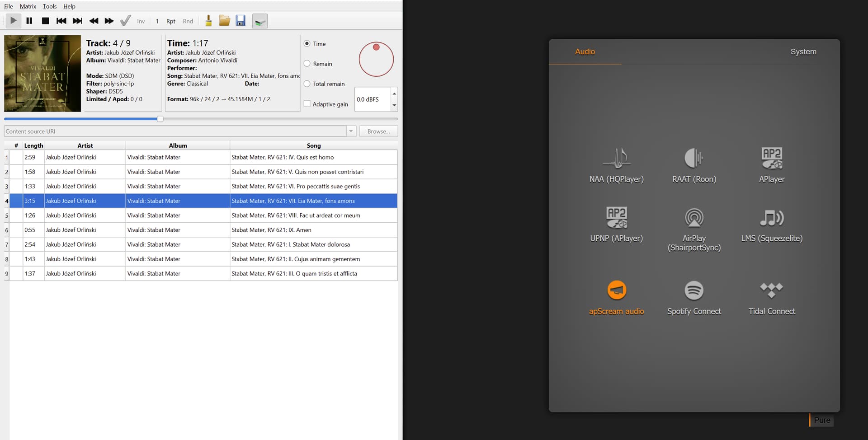Click the track position slider handle

pyautogui.click(x=160, y=119)
